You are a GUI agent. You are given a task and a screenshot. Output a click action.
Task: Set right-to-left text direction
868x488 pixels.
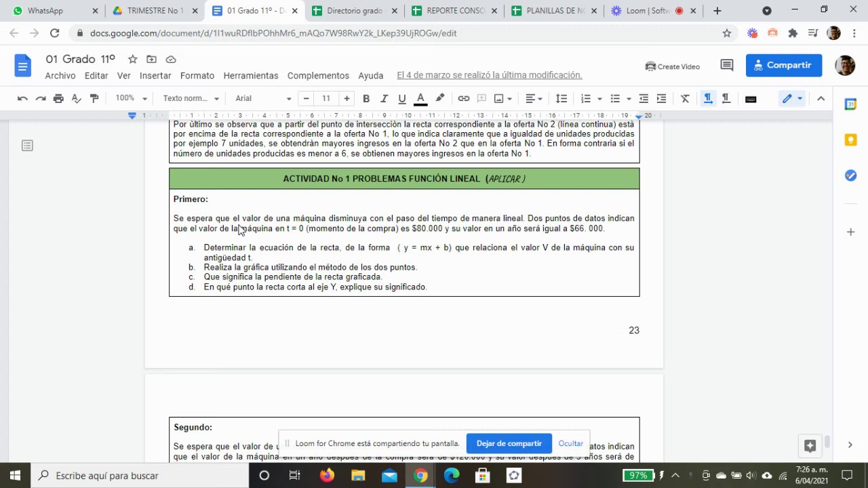pyautogui.click(x=726, y=99)
